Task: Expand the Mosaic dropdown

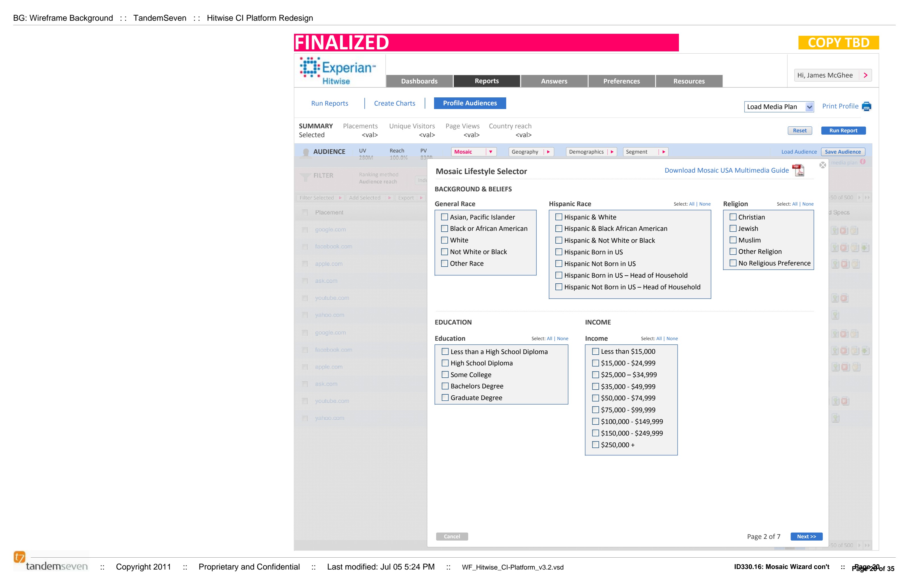Action: [x=474, y=152]
